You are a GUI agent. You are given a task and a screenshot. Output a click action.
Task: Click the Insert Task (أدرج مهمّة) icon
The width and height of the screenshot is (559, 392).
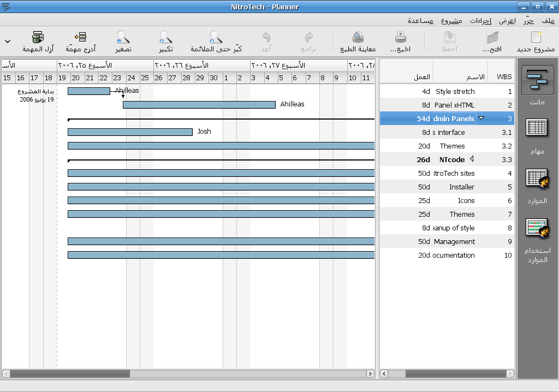coord(81,38)
